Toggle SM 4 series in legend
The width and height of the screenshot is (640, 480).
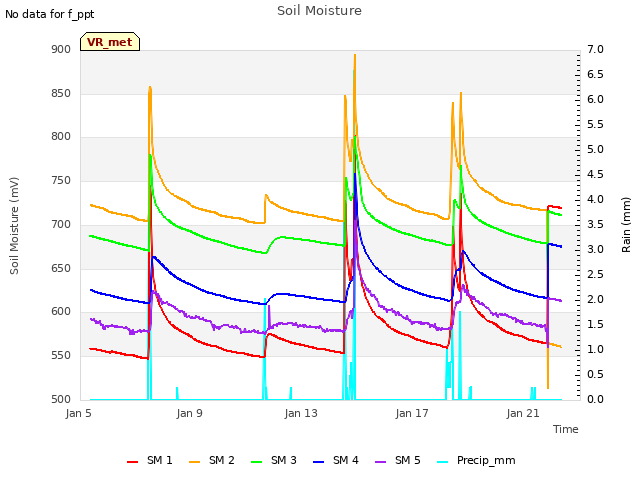coord(336,460)
